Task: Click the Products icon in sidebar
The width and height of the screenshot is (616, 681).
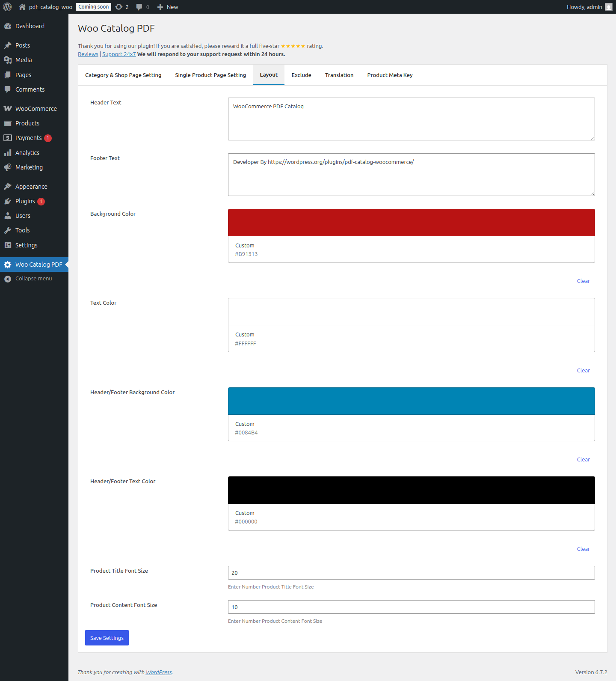Action: 8,123
